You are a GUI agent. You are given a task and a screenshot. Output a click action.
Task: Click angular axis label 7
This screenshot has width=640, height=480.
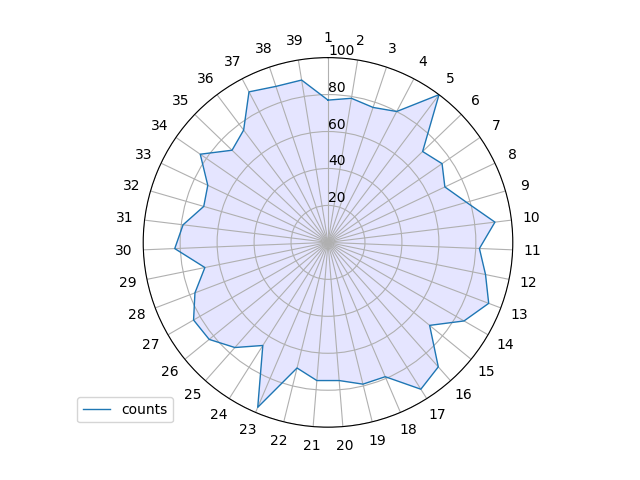(x=496, y=125)
